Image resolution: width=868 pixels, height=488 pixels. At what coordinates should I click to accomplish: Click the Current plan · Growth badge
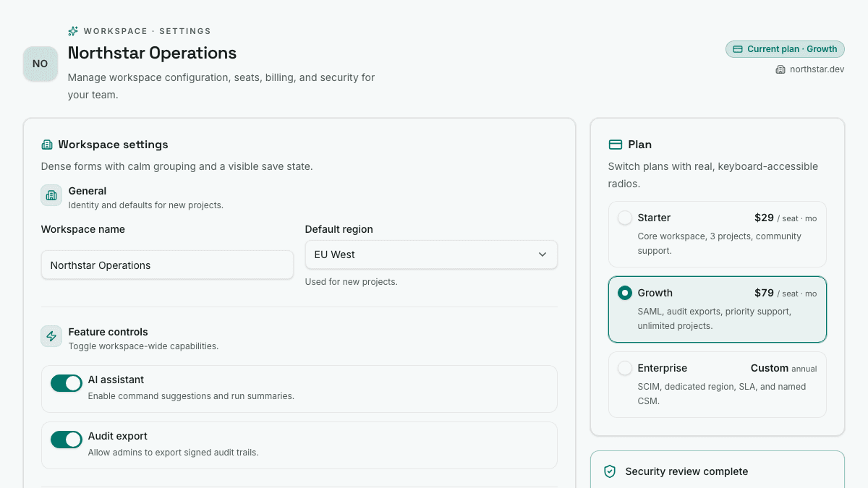pos(785,49)
